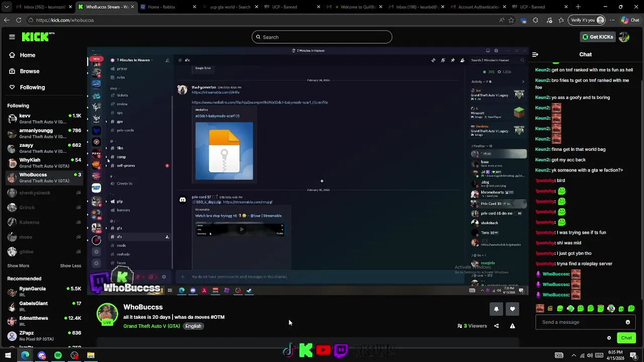
Task: Switch to Account Authentication tab
Action: click(x=477, y=7)
